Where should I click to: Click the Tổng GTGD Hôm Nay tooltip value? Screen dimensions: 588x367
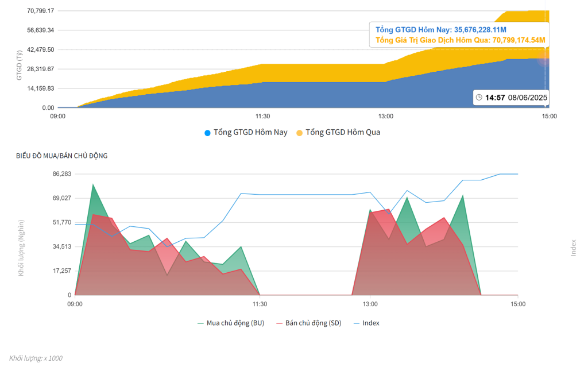point(441,30)
